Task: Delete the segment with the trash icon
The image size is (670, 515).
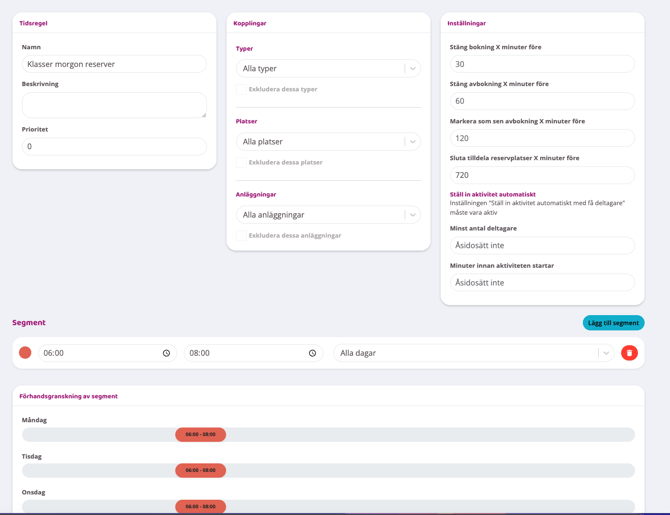Action: [629, 353]
